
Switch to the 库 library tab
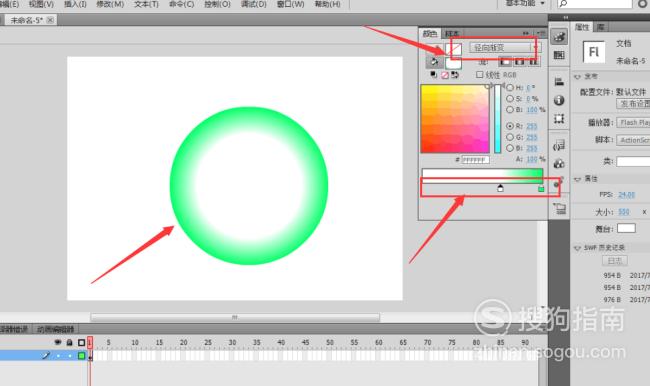[601, 27]
